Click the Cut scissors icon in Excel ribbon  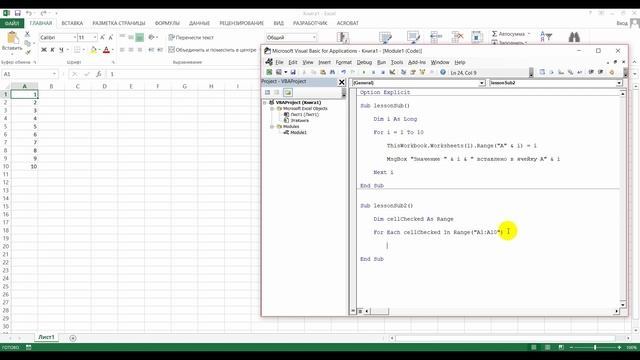click(x=27, y=34)
